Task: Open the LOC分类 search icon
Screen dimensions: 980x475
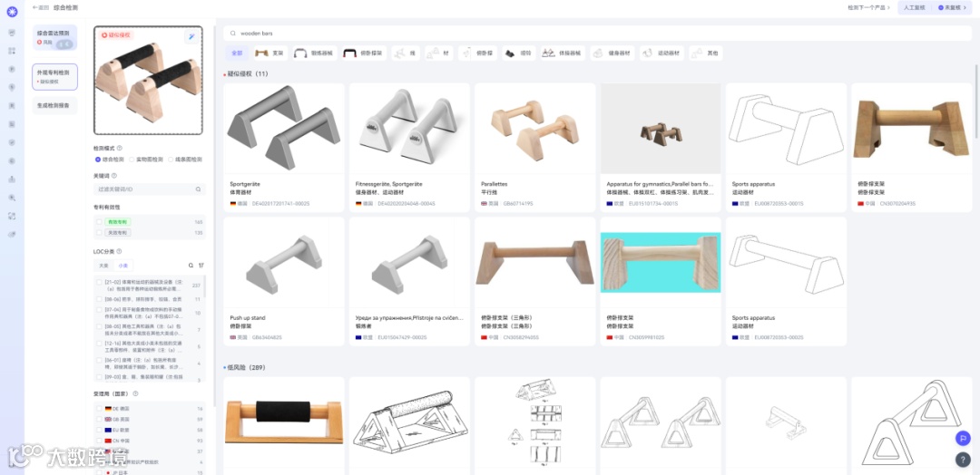Action: pos(191,266)
